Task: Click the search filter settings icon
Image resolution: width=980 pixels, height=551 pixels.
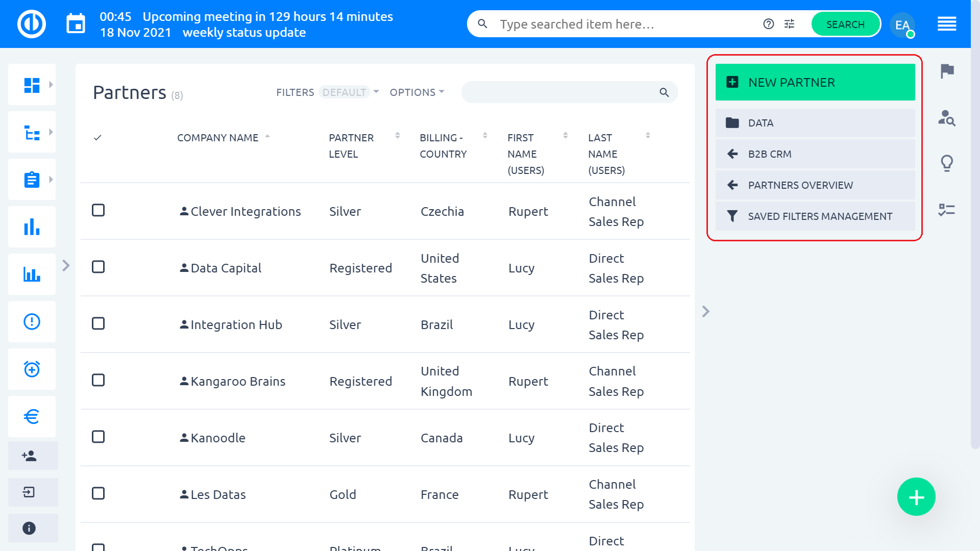Action: 789,24
